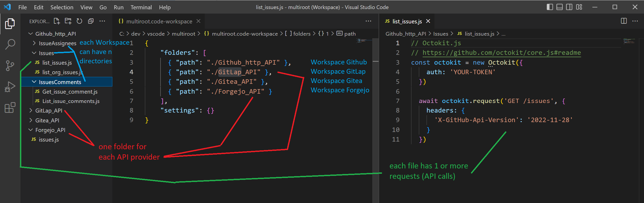Refresh the Explorer tree
This screenshot has height=203, width=644.
[x=79, y=21]
